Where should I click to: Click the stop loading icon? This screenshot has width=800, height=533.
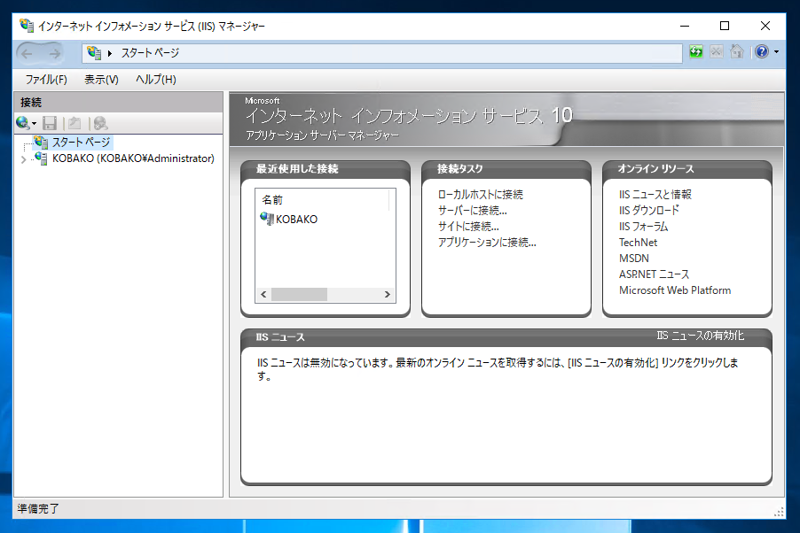(x=716, y=52)
